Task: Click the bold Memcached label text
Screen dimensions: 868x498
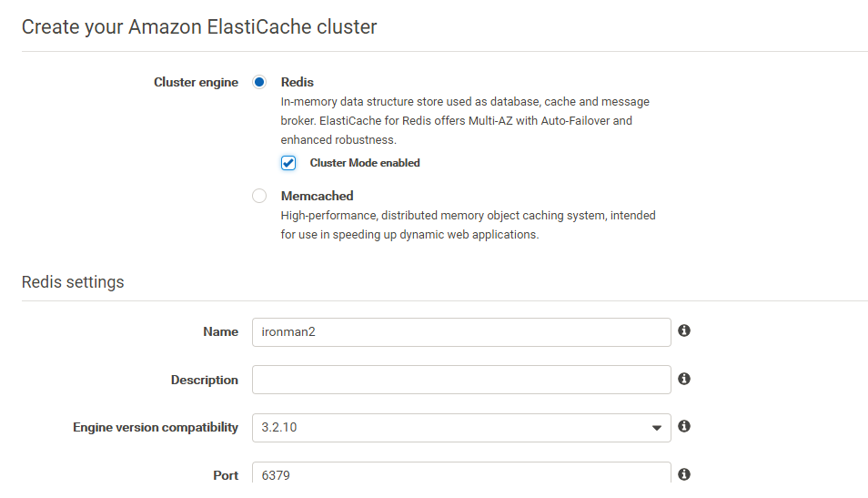Action: pyautogui.click(x=317, y=196)
